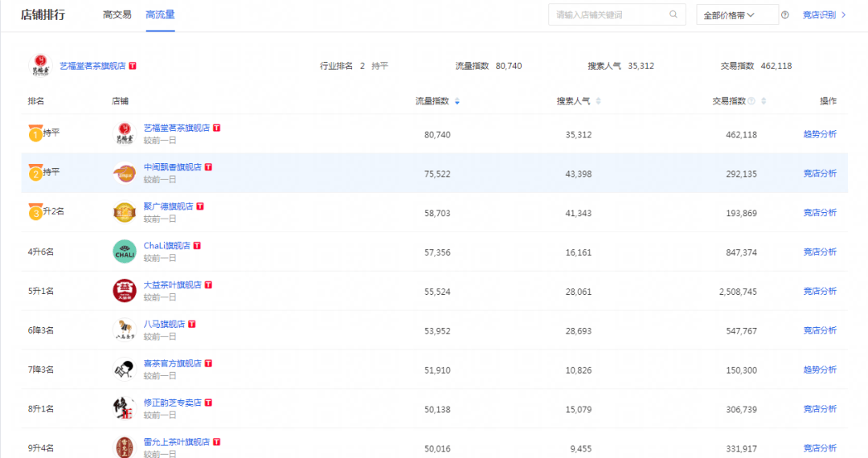Screen dimensions: 868x458
Task: Click the green CHALI shop logo
Action: pyautogui.click(x=125, y=251)
